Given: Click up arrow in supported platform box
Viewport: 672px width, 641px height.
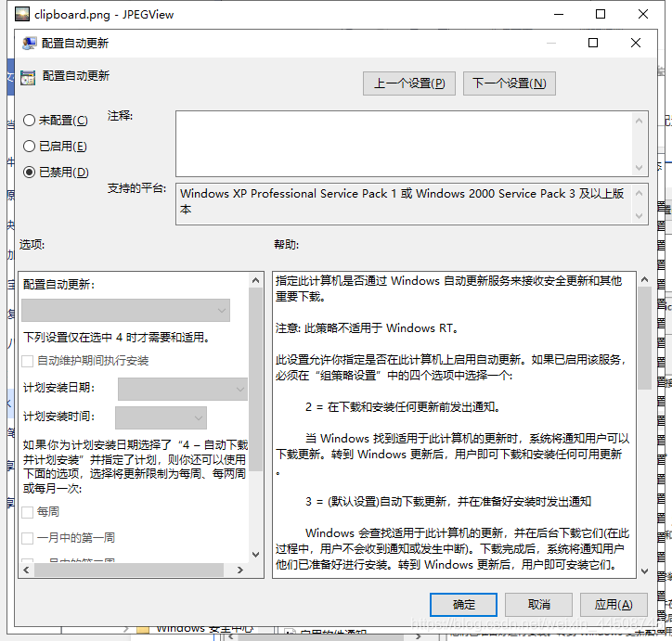Looking at the screenshot, I should pos(639,194).
